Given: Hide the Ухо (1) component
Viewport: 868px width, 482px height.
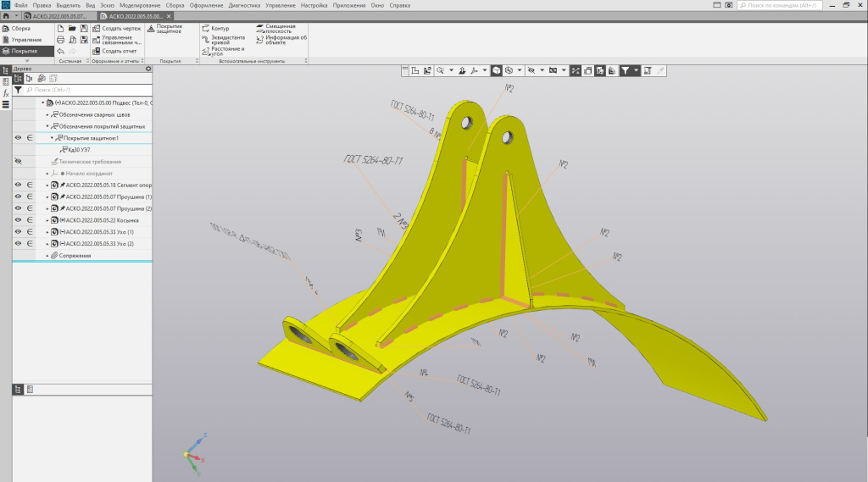Looking at the screenshot, I should click(19, 232).
